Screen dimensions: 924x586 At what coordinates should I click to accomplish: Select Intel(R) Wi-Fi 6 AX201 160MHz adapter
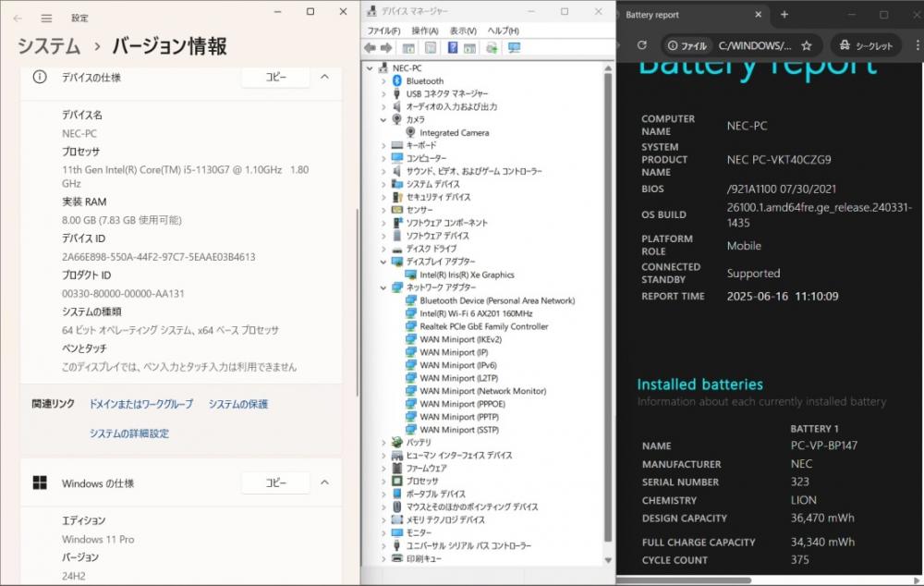tap(476, 313)
